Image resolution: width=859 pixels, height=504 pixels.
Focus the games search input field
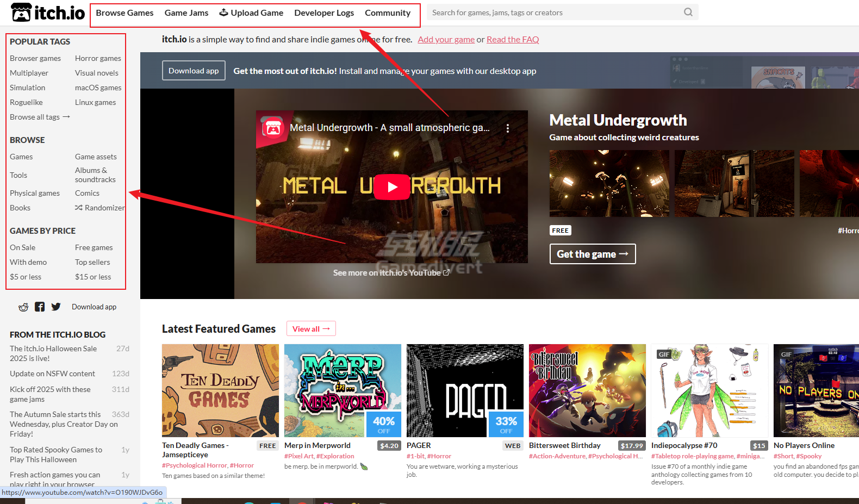[555, 13]
